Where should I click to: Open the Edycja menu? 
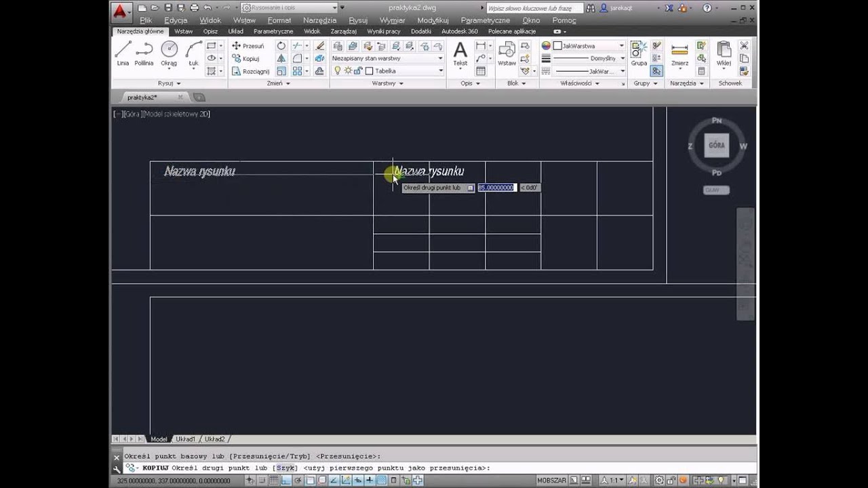coord(176,20)
